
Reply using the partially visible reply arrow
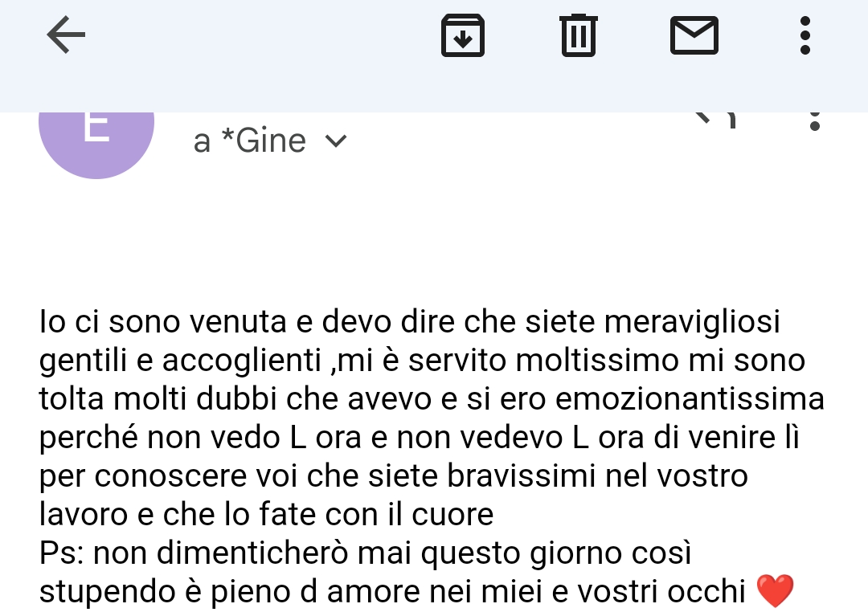(x=716, y=119)
